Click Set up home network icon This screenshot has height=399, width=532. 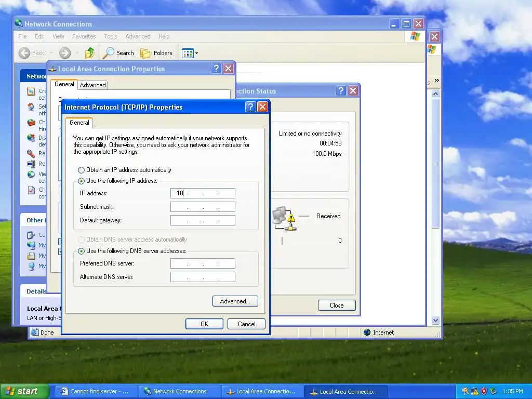click(31, 107)
